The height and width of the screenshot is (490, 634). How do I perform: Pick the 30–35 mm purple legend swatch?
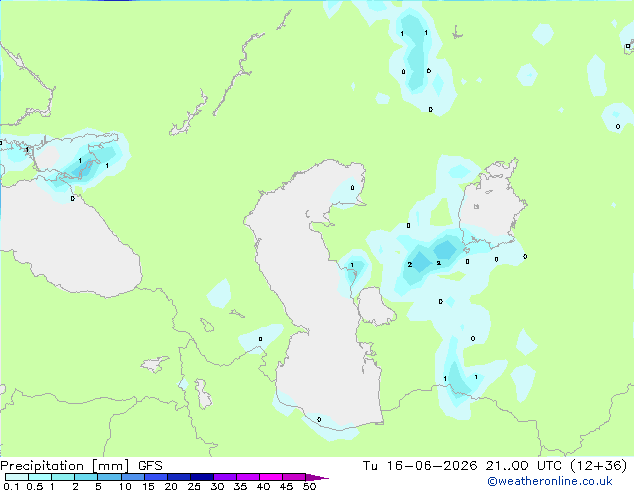pos(225,477)
